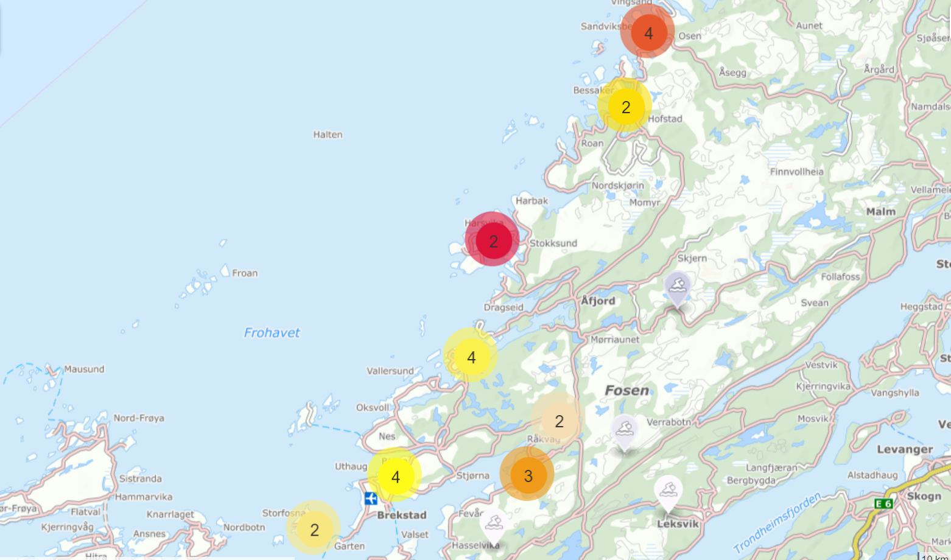This screenshot has height=560, width=951.
Task: Click the airport icon near Brekstad
Action: (x=371, y=499)
